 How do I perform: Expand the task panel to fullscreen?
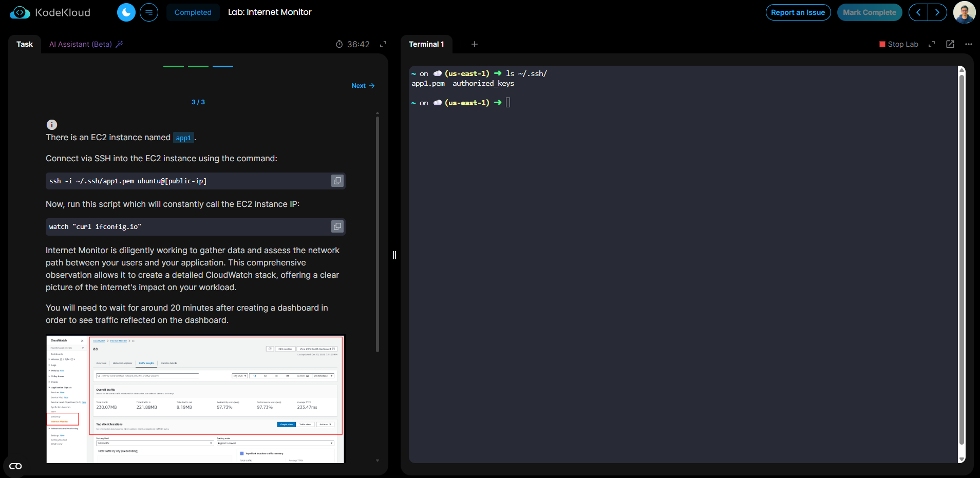(x=383, y=44)
